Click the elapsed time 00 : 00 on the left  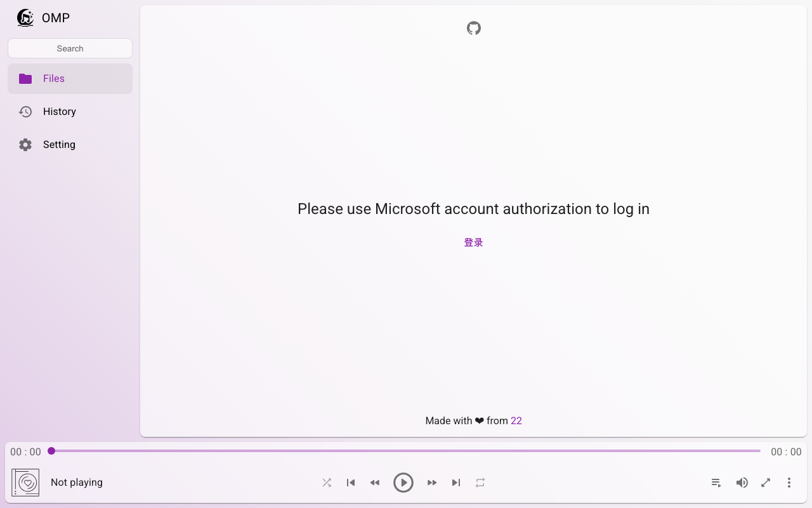(25, 452)
